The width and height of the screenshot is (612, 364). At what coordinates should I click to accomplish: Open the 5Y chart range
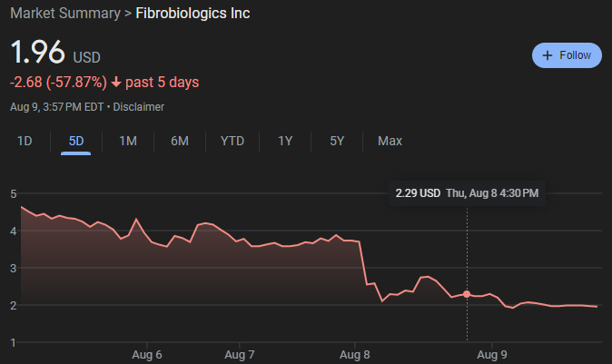pyautogui.click(x=337, y=141)
